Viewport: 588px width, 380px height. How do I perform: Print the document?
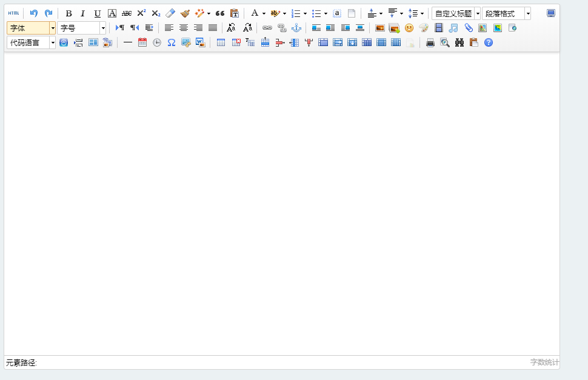[x=430, y=42]
